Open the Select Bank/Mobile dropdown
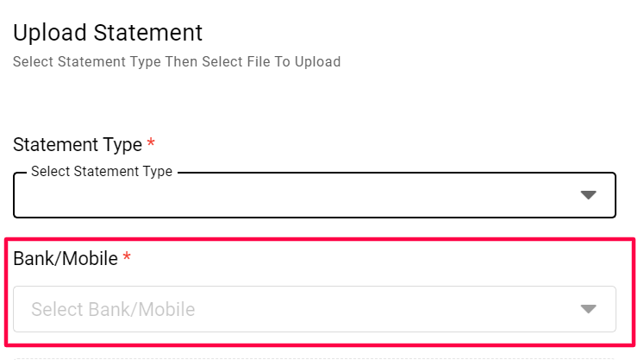Viewport: 644px width, 360px height. (x=314, y=309)
